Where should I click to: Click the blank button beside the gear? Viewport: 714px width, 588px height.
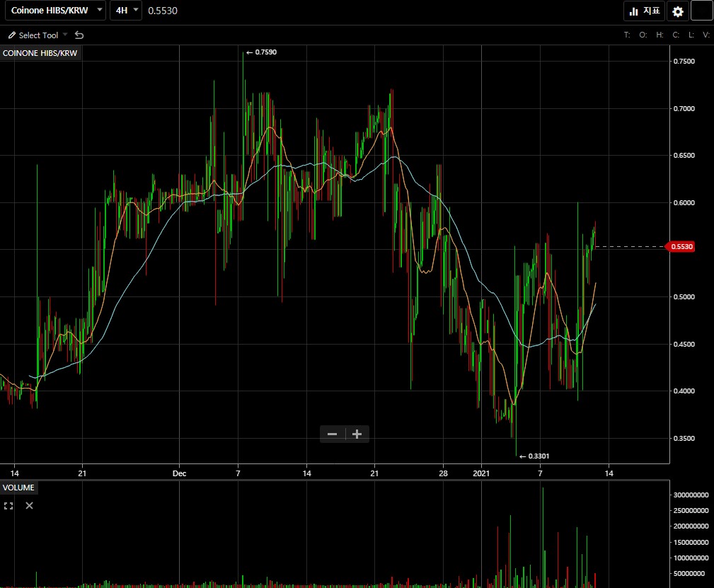click(702, 11)
